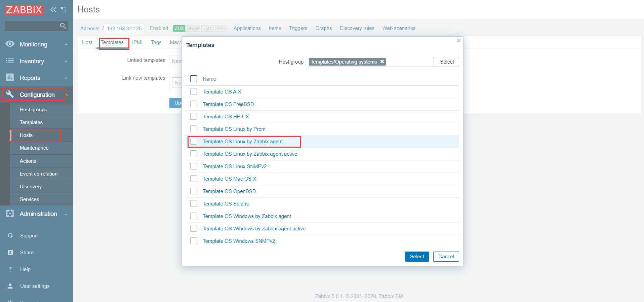Check Template OS FreeBSD checkbox
This screenshot has width=644, height=302.
click(x=194, y=104)
